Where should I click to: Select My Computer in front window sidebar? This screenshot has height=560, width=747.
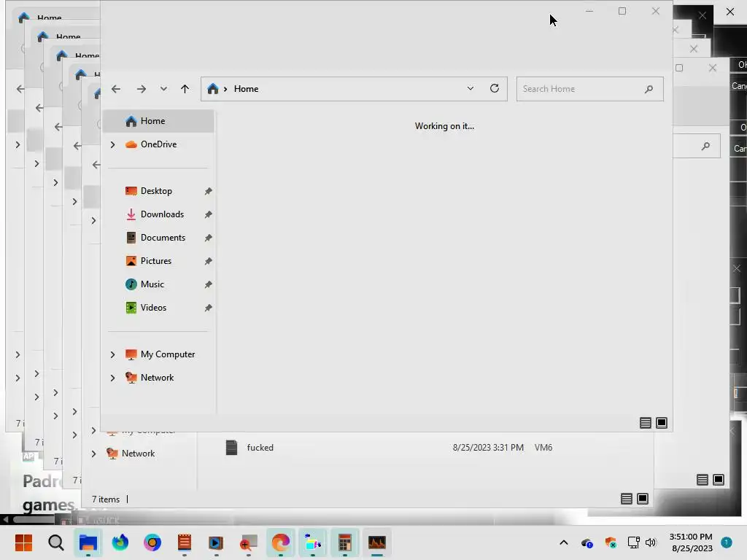click(x=168, y=354)
